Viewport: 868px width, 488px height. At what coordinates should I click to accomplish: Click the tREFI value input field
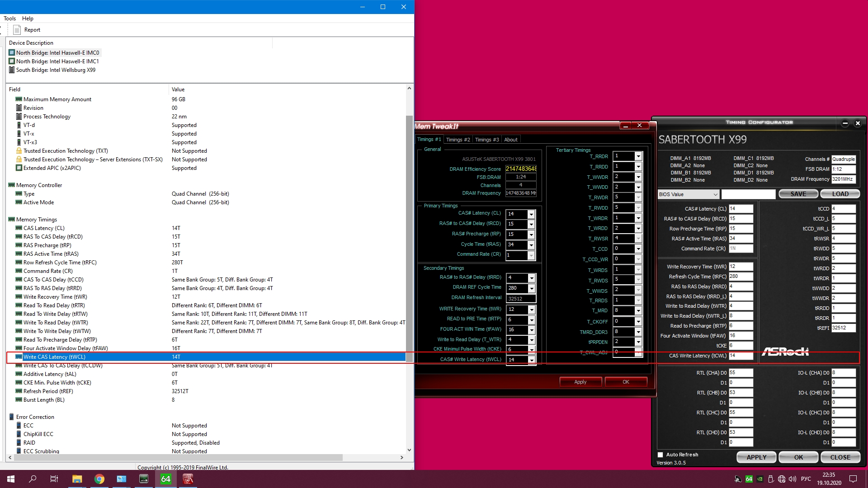[843, 328]
